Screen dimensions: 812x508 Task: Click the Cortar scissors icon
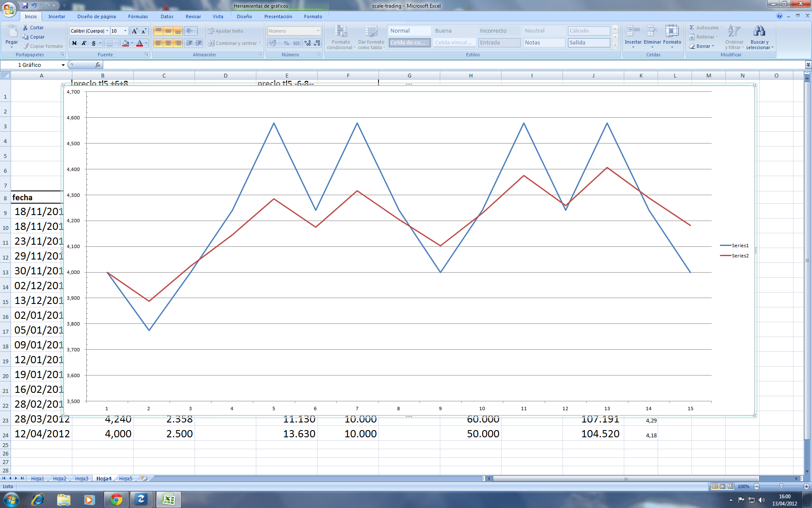[x=25, y=28]
